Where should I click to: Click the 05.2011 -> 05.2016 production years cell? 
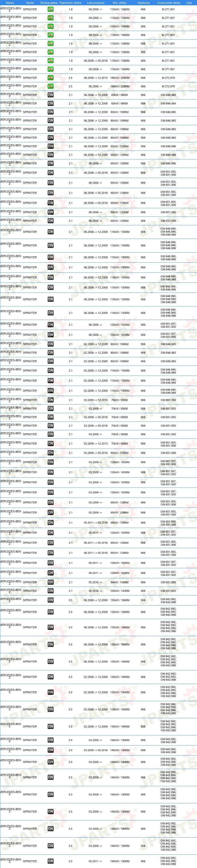point(96,523)
